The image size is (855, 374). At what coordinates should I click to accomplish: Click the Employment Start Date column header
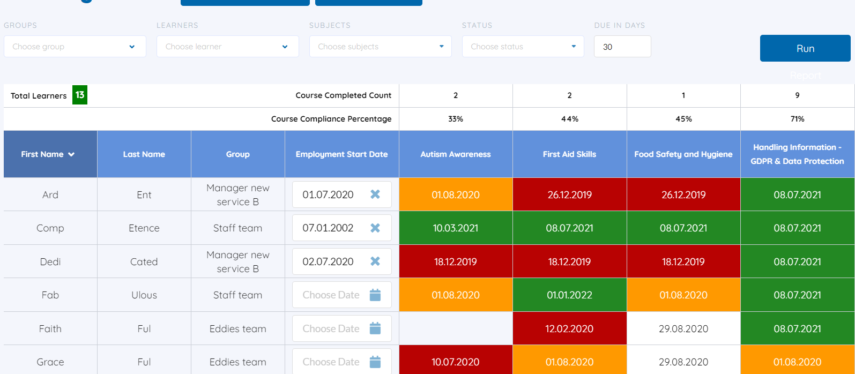(x=342, y=154)
